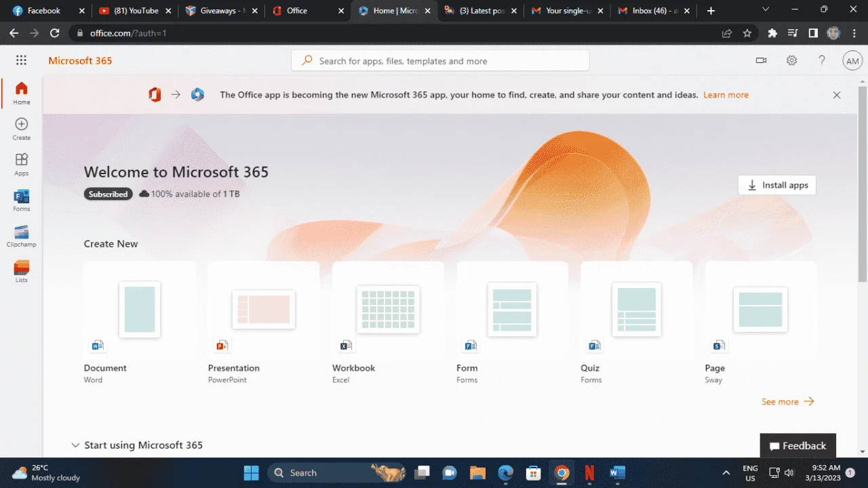Image resolution: width=868 pixels, height=488 pixels.
Task: Switch to the Inbox (46) Gmail tab
Action: [652, 11]
